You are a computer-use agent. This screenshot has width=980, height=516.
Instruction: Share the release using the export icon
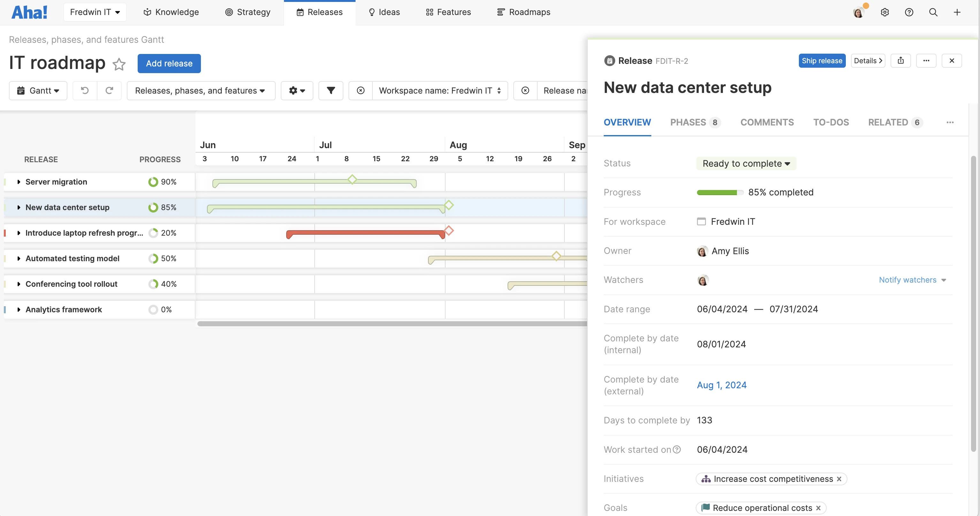(x=900, y=60)
